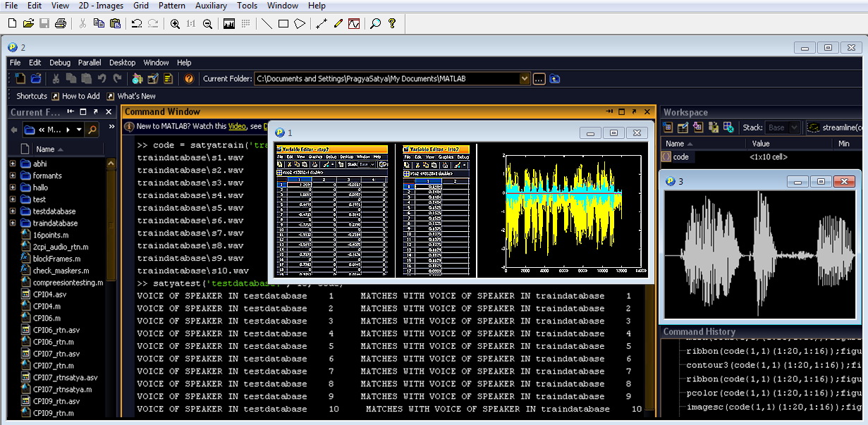
Task: Select the rectangle drawing tool
Action: (x=283, y=23)
